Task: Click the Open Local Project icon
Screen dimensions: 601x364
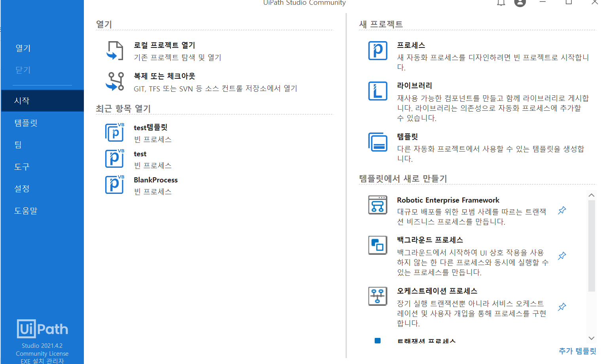Action: 115,51
